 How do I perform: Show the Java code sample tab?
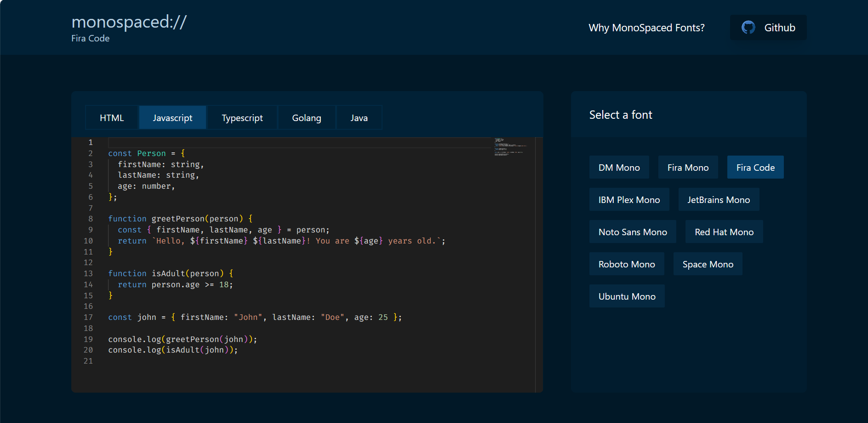pyautogui.click(x=359, y=118)
